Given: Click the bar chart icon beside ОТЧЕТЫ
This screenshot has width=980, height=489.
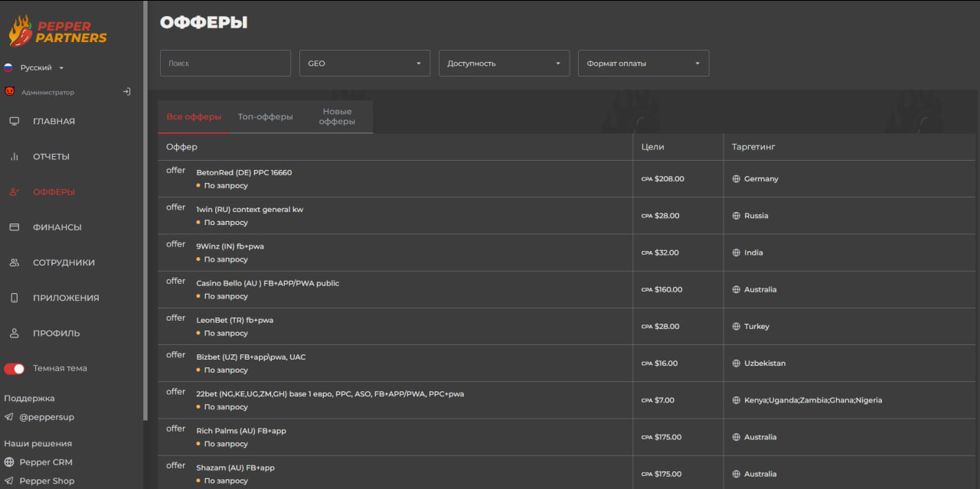Looking at the screenshot, I should click(x=14, y=156).
